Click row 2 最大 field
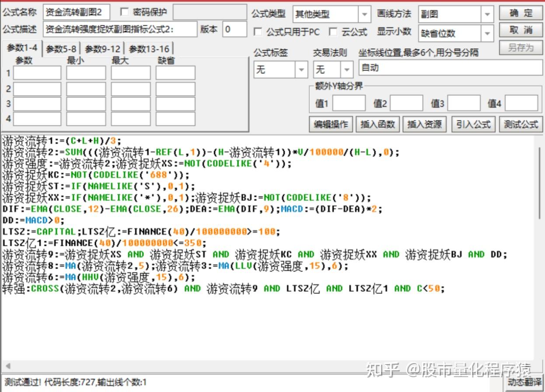 click(x=131, y=88)
